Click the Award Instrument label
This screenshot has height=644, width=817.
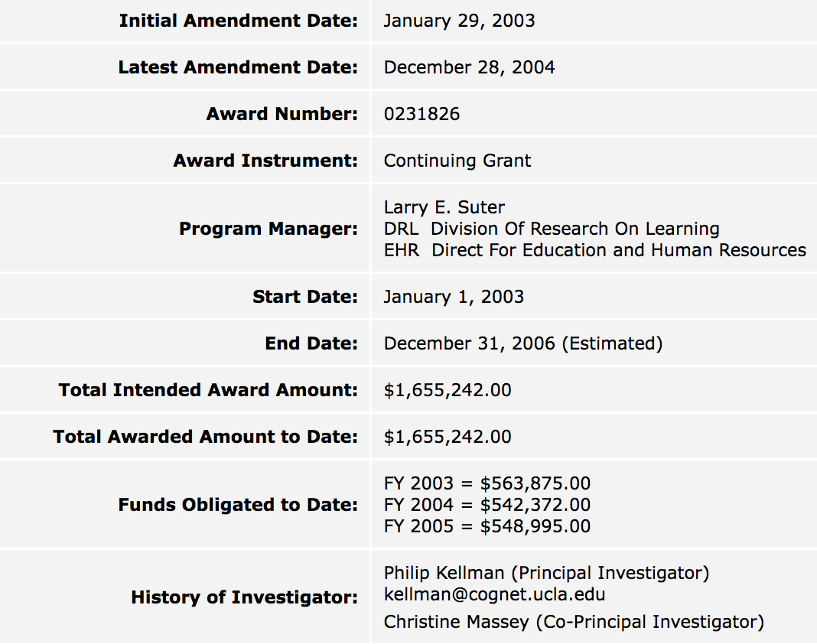click(x=265, y=161)
